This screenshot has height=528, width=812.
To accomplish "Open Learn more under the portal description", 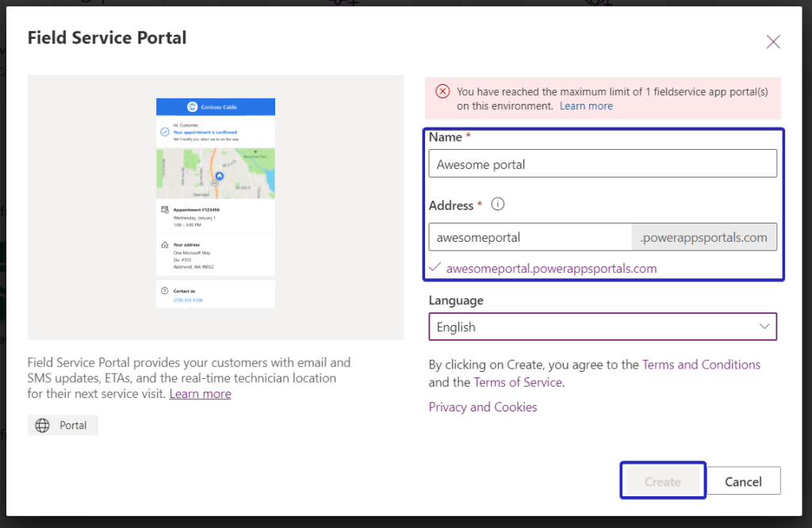I will 200,393.
